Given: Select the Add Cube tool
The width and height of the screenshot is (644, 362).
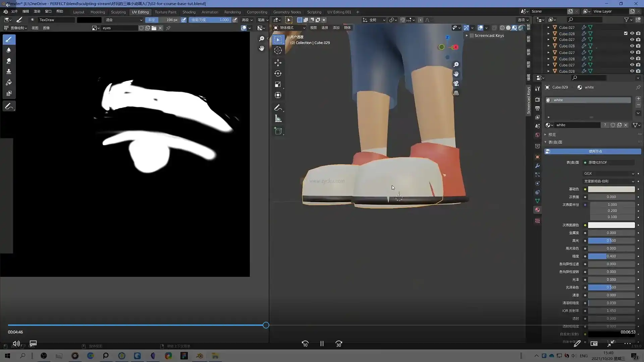Looking at the screenshot, I should coord(278,131).
